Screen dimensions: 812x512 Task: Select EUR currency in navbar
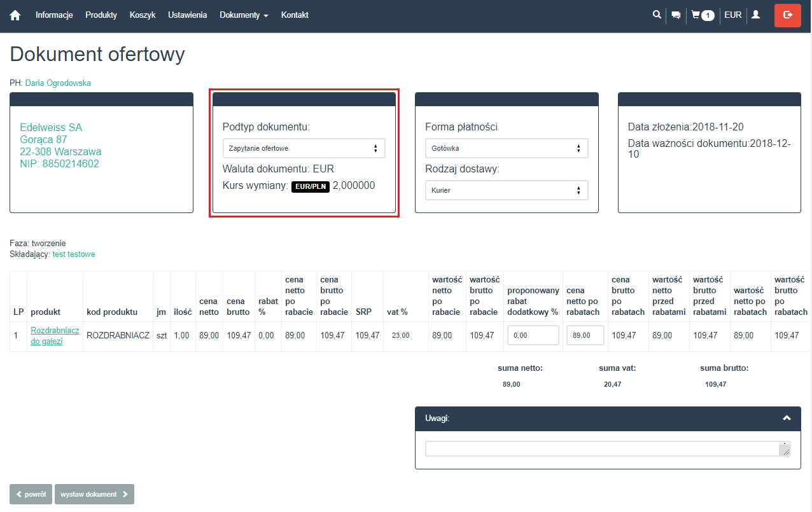click(x=732, y=15)
